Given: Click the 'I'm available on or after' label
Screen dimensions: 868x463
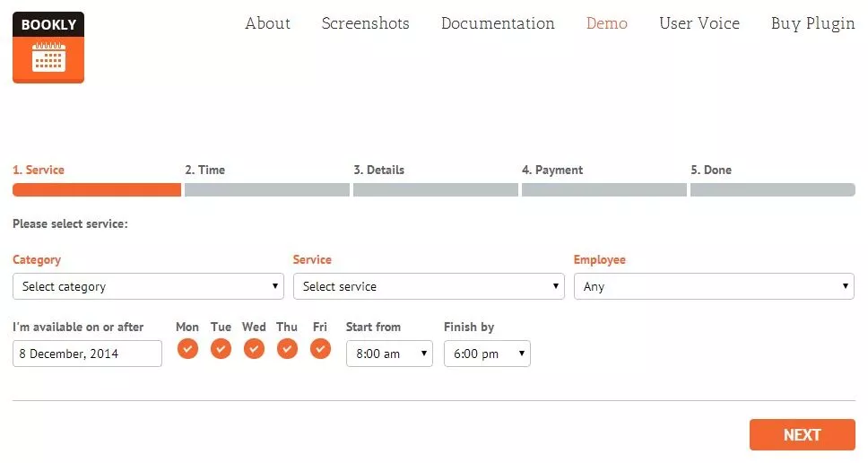Looking at the screenshot, I should pos(78,327).
